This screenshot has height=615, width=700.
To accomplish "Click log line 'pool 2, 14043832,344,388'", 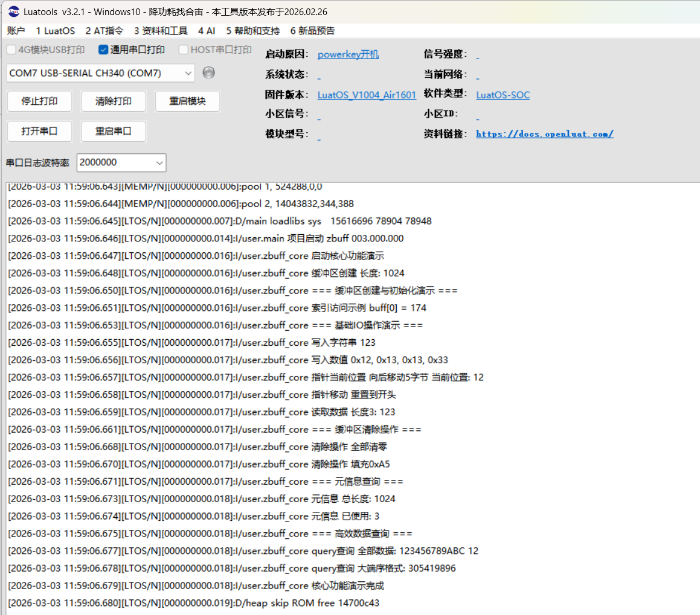I will click(181, 204).
